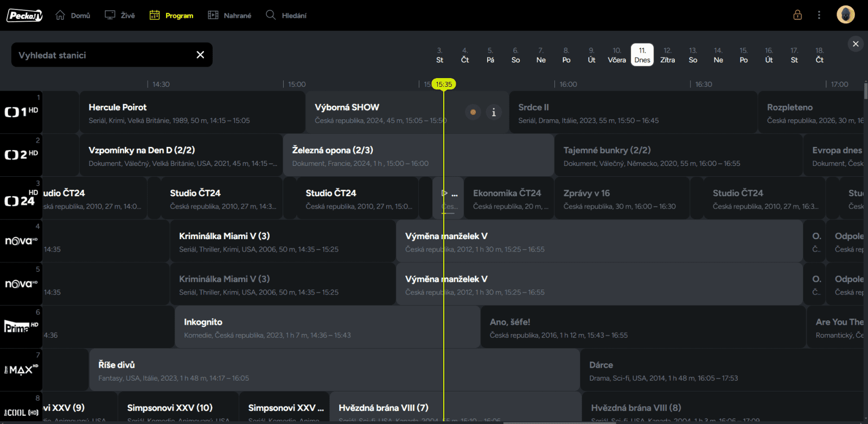Open Říše divů programme

(x=334, y=370)
